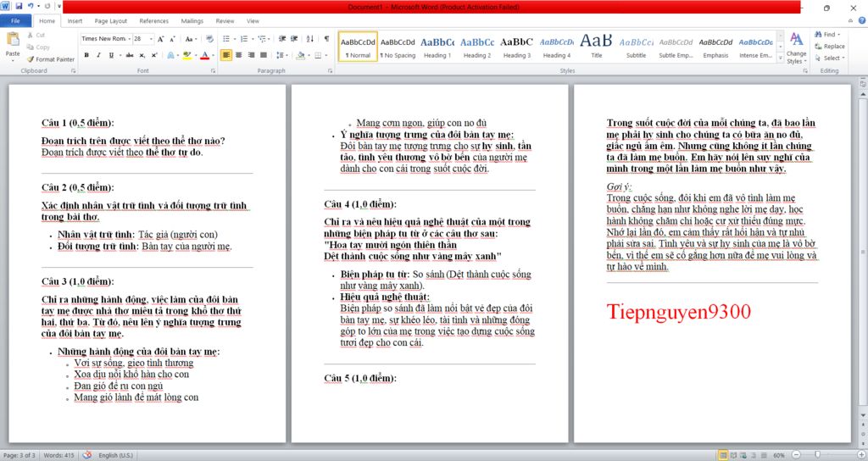
Task: Open the File tab
Action: pos(15,21)
